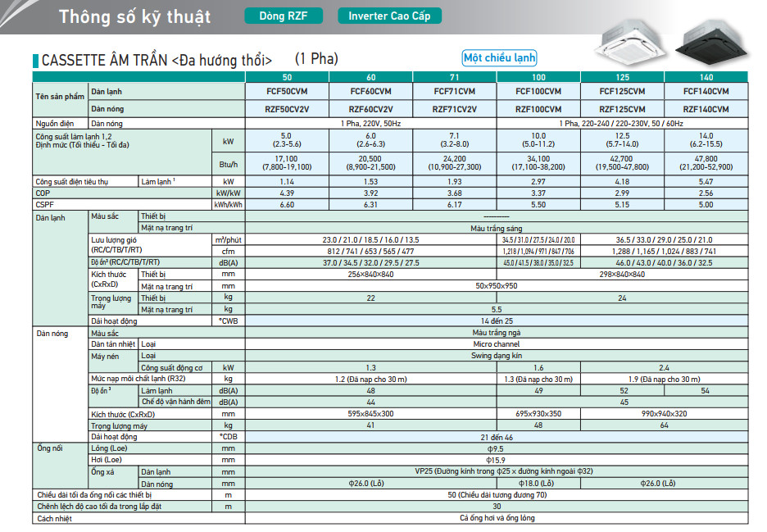Click the Micro channel cell
Image resolution: width=767 pixels, height=532 pixels.
496,344
